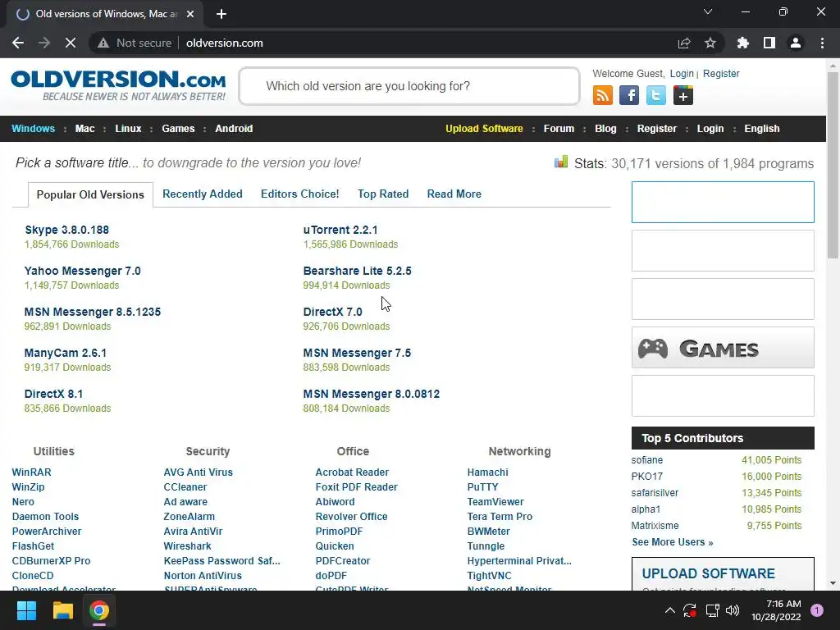The image size is (840, 630).
Task: Open English language selector
Action: point(762,129)
